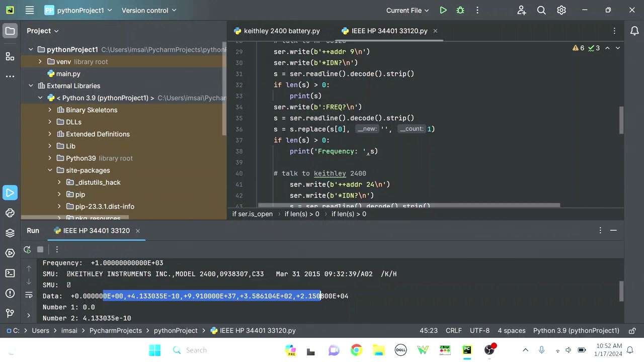644x362 pixels.
Task: Click the Run panel title label
Action: tap(33, 230)
